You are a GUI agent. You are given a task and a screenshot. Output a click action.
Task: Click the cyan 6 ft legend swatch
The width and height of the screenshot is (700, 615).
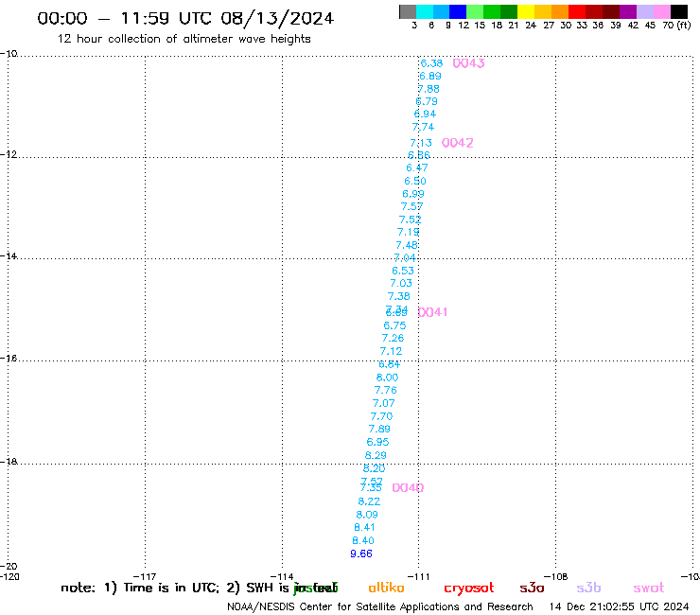(425, 11)
